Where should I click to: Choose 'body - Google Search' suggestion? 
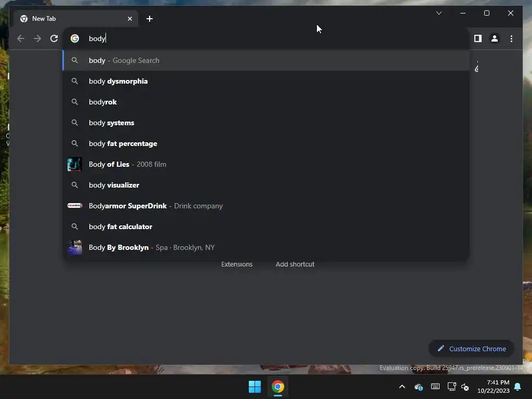click(267, 60)
